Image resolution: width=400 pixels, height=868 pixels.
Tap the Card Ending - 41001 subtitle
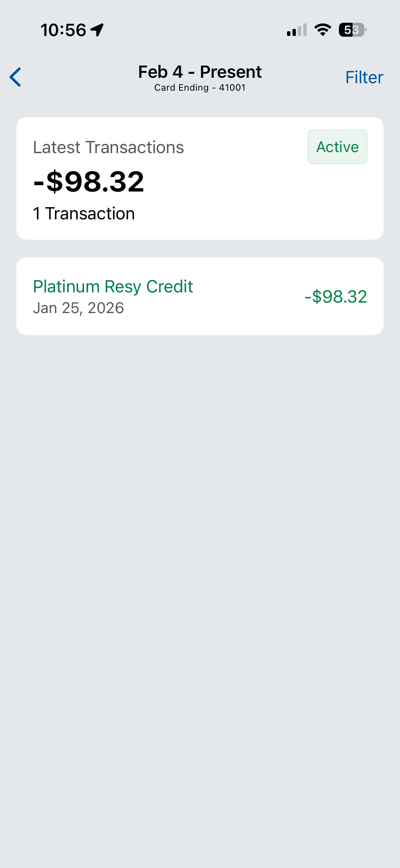pyautogui.click(x=200, y=88)
